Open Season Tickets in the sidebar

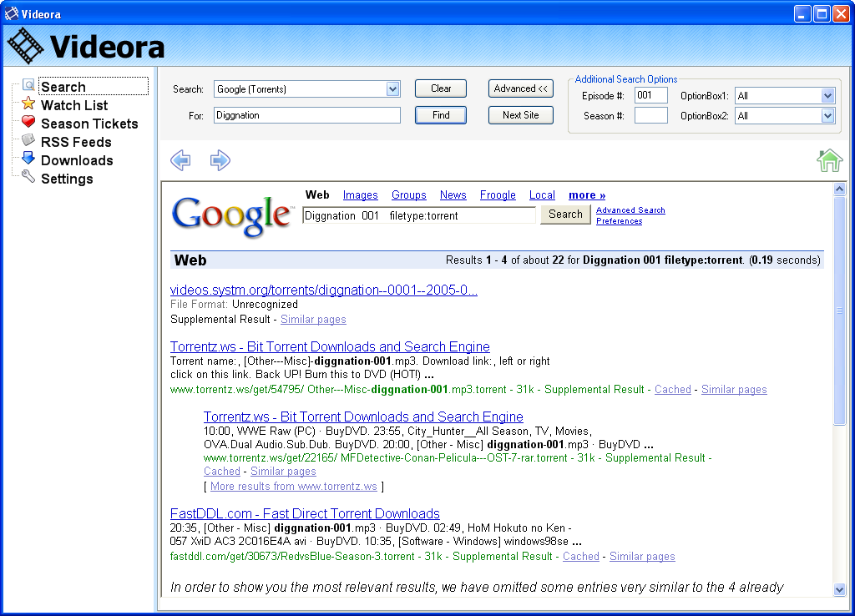click(x=89, y=124)
